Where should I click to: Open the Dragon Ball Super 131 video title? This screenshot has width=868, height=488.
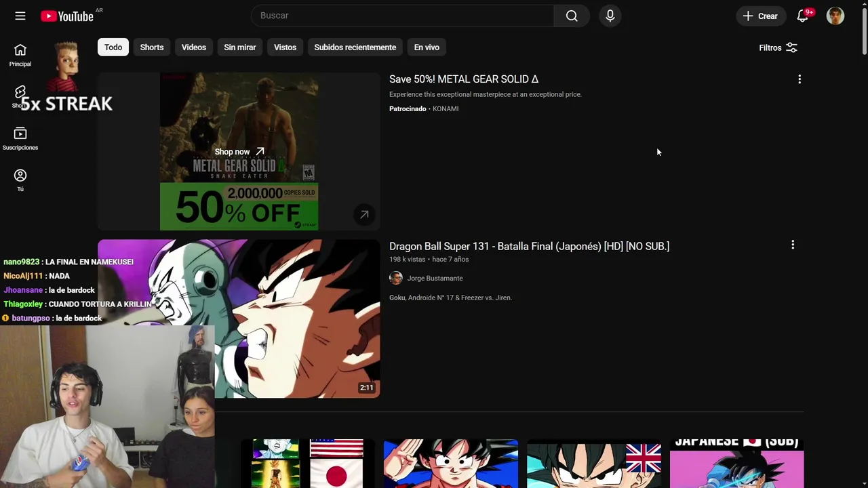pyautogui.click(x=529, y=246)
